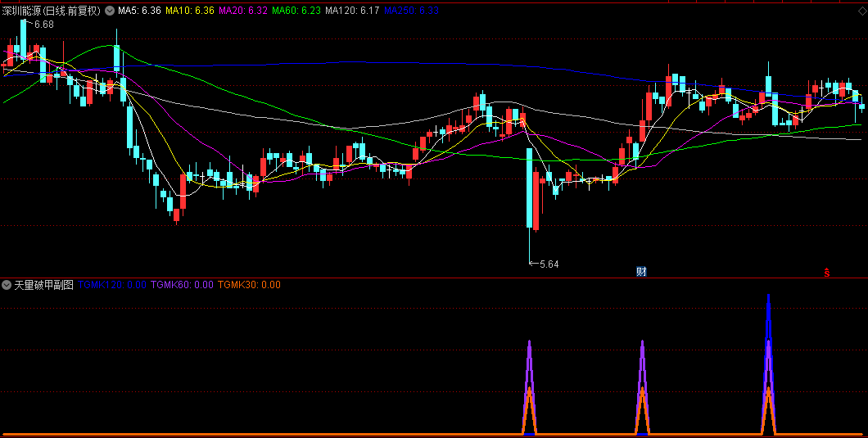Expand dropdown beside 深圳能源(日线.前复权)
This screenshot has height=438, width=868.
pos(110,10)
